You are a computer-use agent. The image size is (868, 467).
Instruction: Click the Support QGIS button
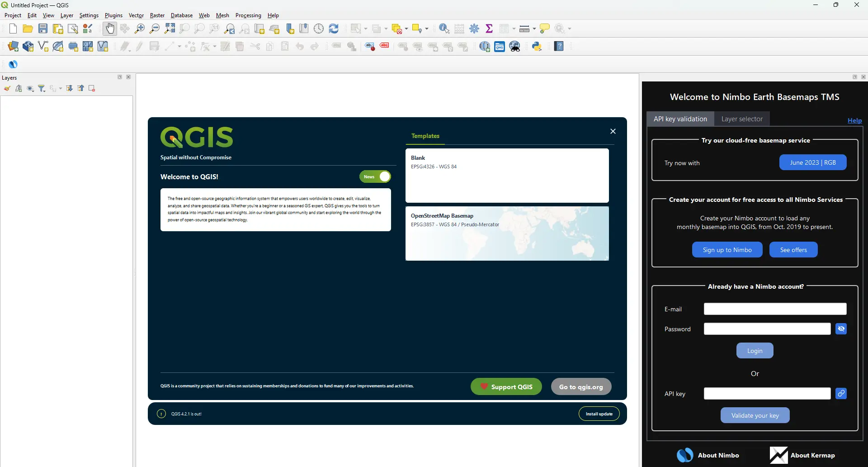[x=506, y=386]
